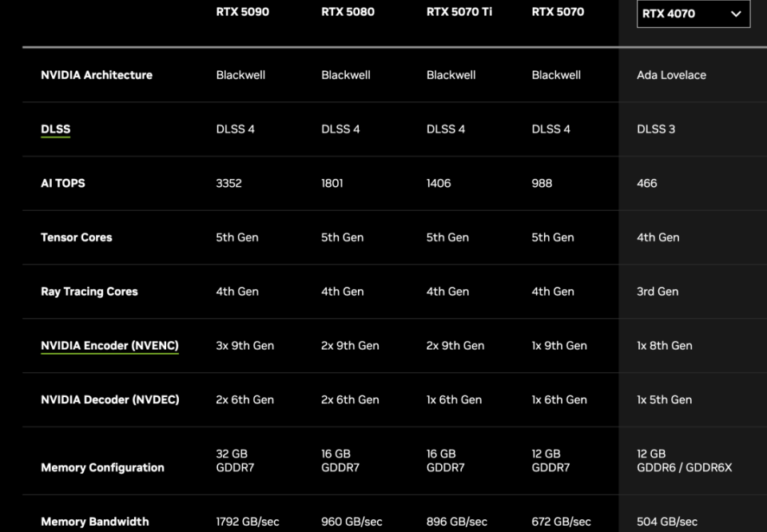Select the RTX 5080 column header
767x532 pixels.
tap(348, 12)
